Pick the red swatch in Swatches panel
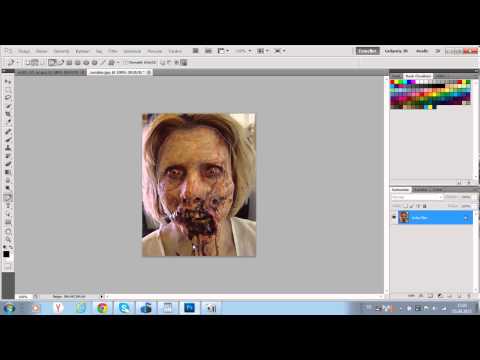The height and width of the screenshot is (360, 480). tap(392, 82)
